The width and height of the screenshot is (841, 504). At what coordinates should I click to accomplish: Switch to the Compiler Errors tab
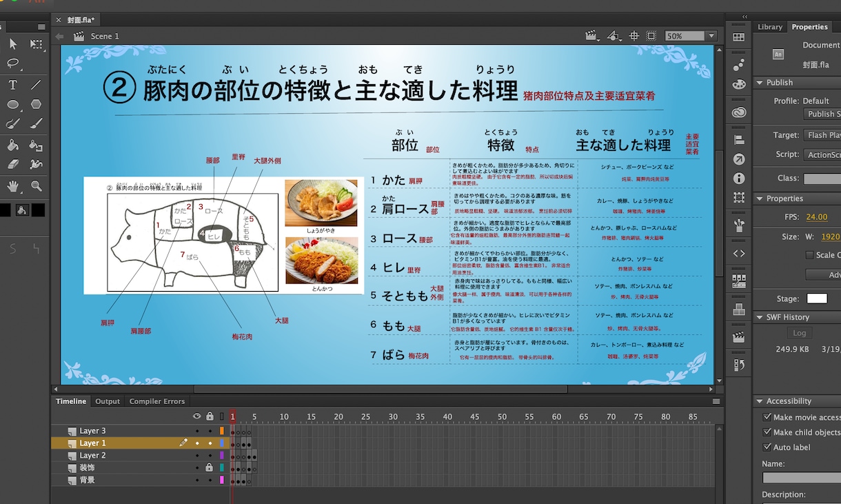(x=157, y=401)
